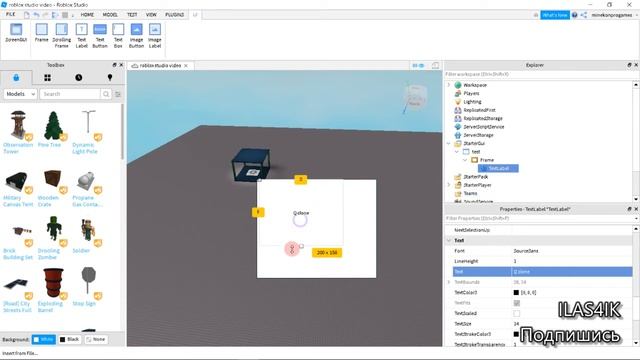Click the TextStrokeColor3 color swatch
Screen dimensions: 640x360
click(x=516, y=334)
